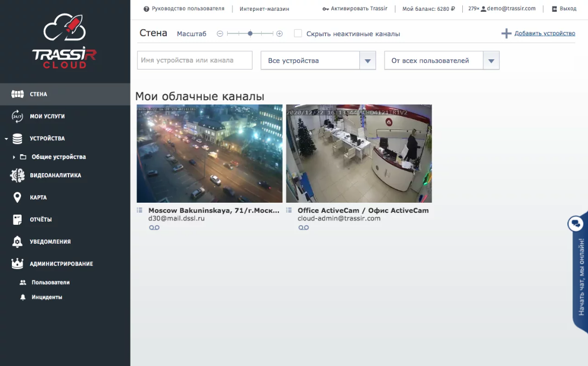Collapse the Устройства sidebar section
588x366 pixels.
pyautogui.click(x=6, y=139)
